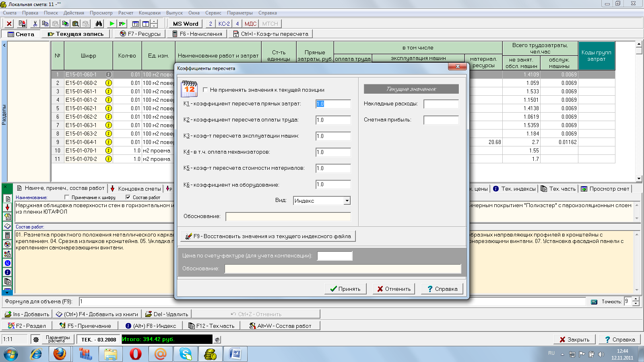Viewport: 644px width, 362px height.
Task: Click 'F9 - Восстановить значения' button
Action: (x=268, y=236)
